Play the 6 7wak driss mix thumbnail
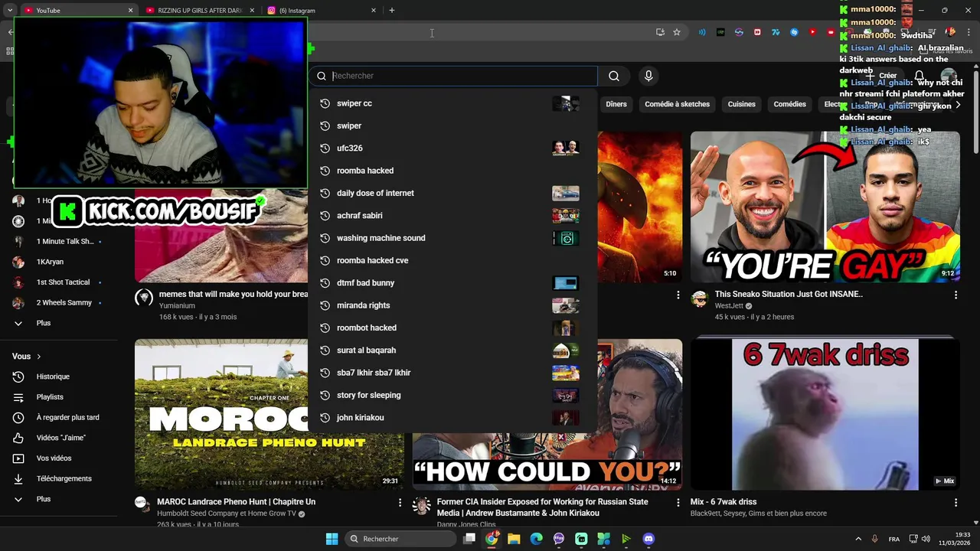Image resolution: width=980 pixels, height=551 pixels. (825, 414)
